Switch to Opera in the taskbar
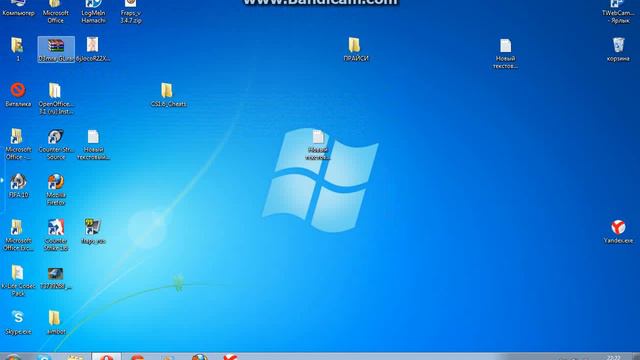Image resolution: width=640 pixels, height=360 pixels. 106,357
